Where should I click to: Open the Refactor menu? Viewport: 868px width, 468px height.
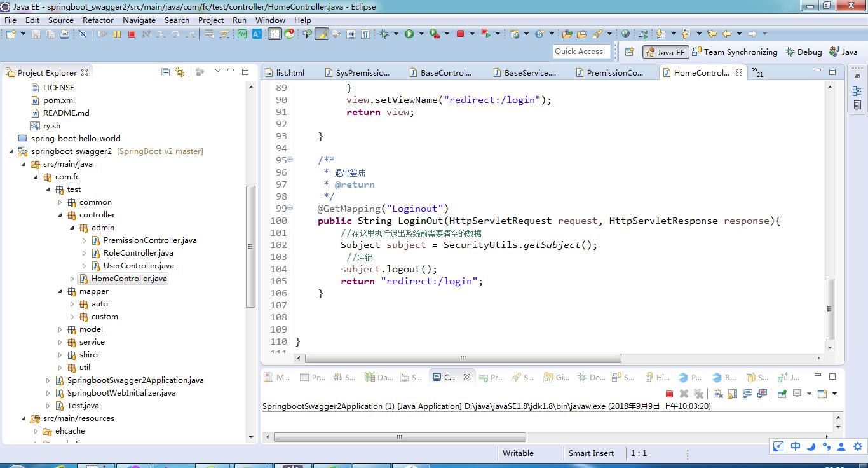point(98,20)
